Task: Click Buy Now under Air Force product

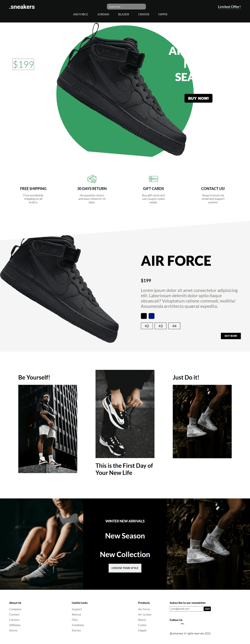Action: tap(231, 336)
